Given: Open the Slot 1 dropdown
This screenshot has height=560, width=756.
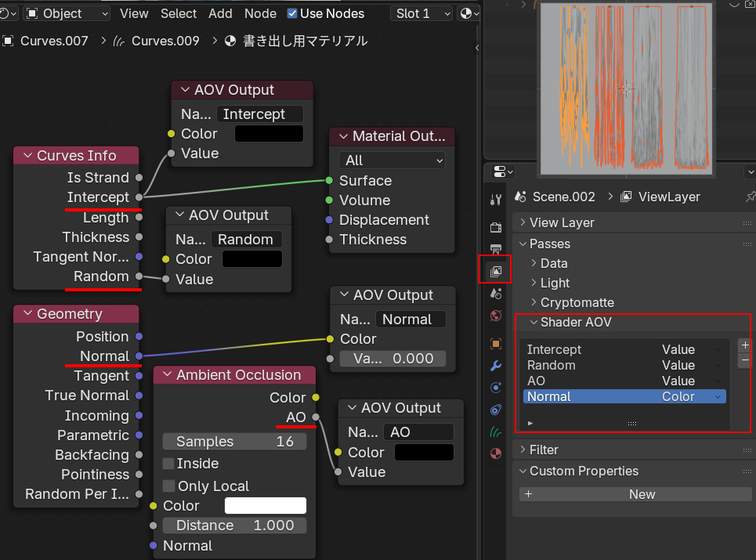Looking at the screenshot, I should tap(422, 13).
